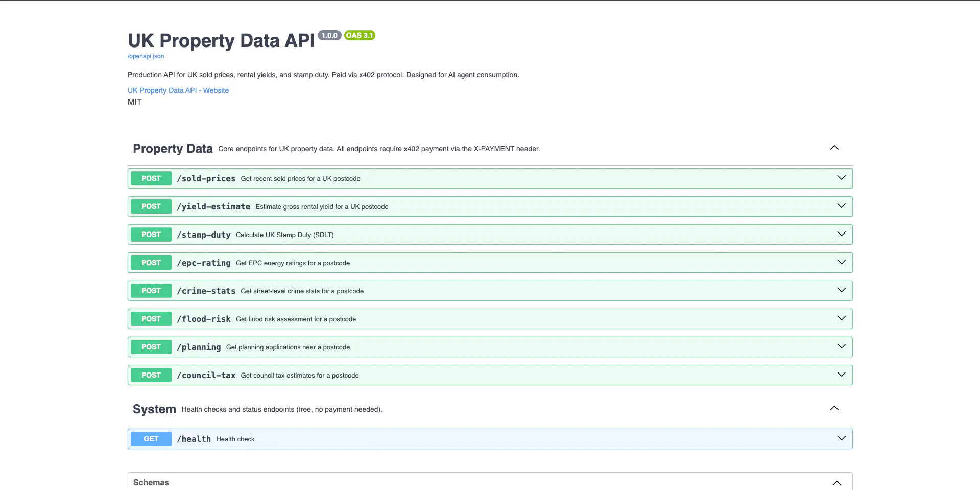980x490 pixels.
Task: Click the 'UK Property Data API' page title
Action: pyautogui.click(x=221, y=40)
